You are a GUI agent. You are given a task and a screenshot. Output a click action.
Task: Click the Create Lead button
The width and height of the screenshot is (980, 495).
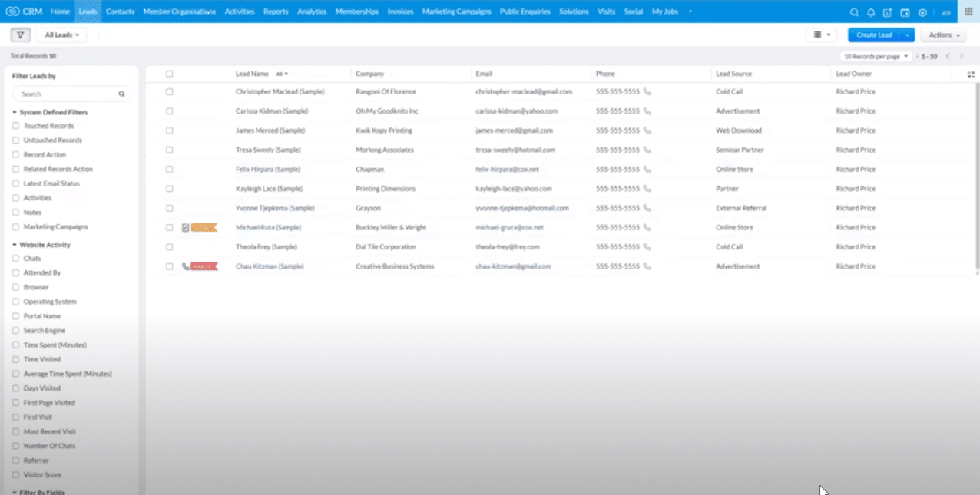coord(874,35)
